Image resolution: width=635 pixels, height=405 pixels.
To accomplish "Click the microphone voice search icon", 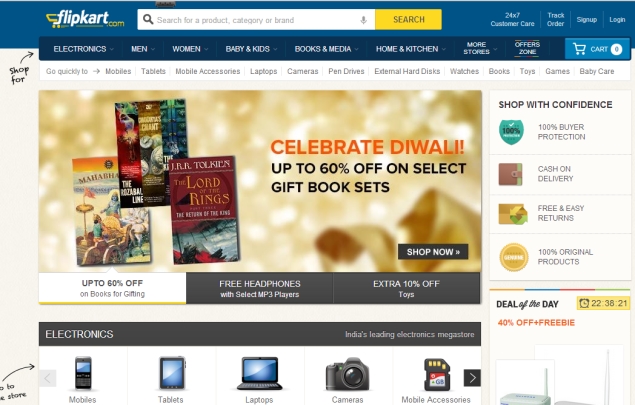I will (x=364, y=20).
